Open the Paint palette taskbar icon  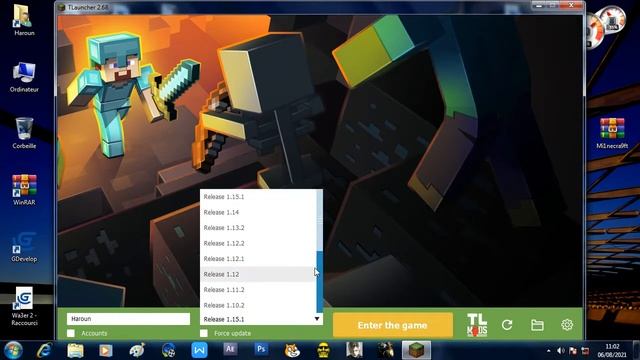137,350
